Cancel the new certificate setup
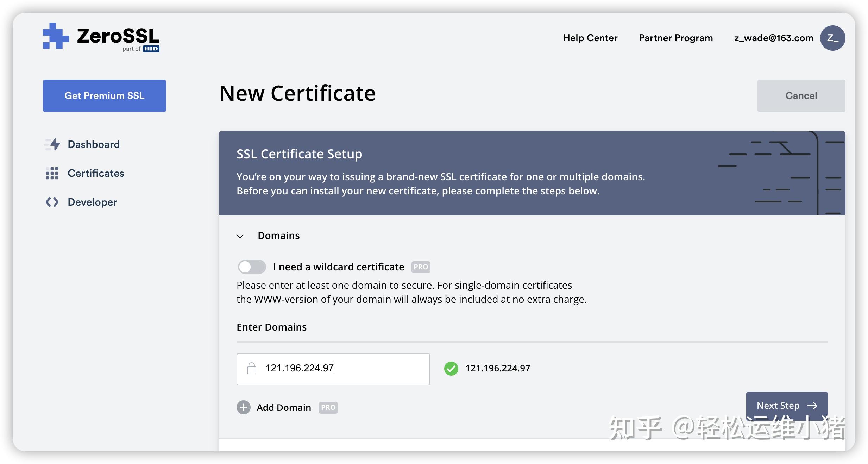The image size is (868, 464). pyautogui.click(x=801, y=95)
